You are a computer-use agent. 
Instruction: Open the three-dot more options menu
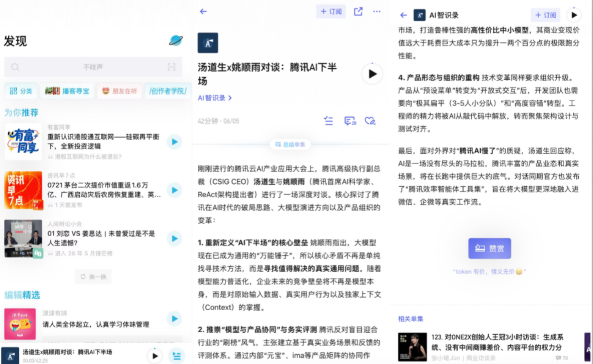(x=377, y=11)
